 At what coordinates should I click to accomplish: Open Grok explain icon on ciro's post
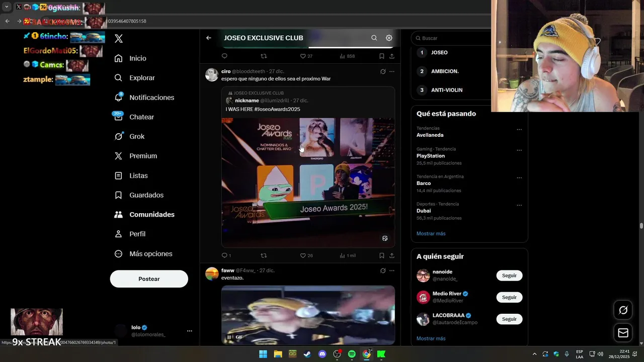point(383,71)
